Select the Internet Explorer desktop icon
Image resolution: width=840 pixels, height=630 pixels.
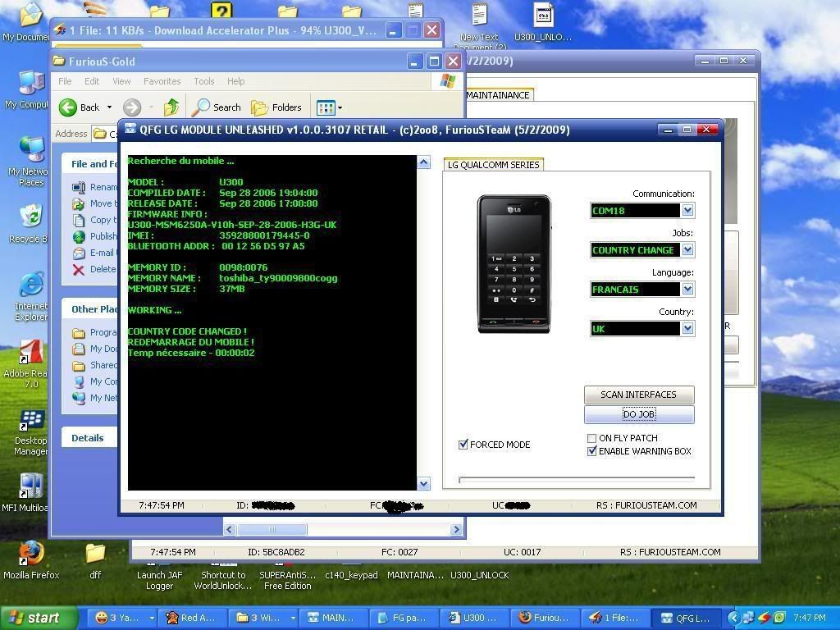click(x=30, y=296)
